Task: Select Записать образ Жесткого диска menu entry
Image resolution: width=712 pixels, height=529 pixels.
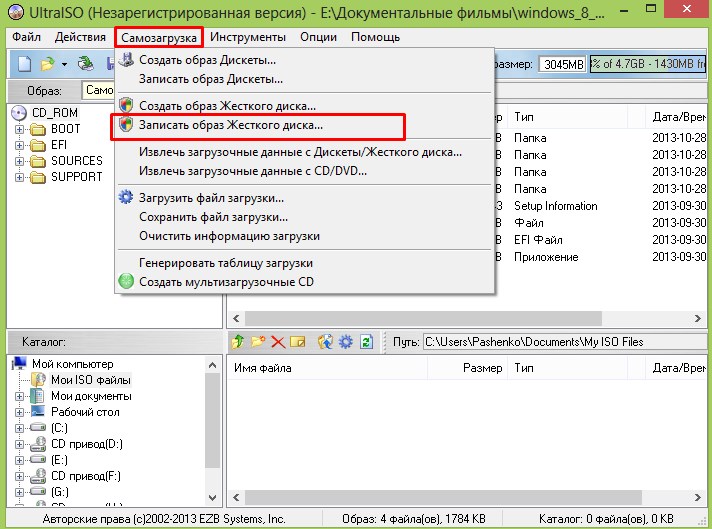Action: tap(230, 126)
